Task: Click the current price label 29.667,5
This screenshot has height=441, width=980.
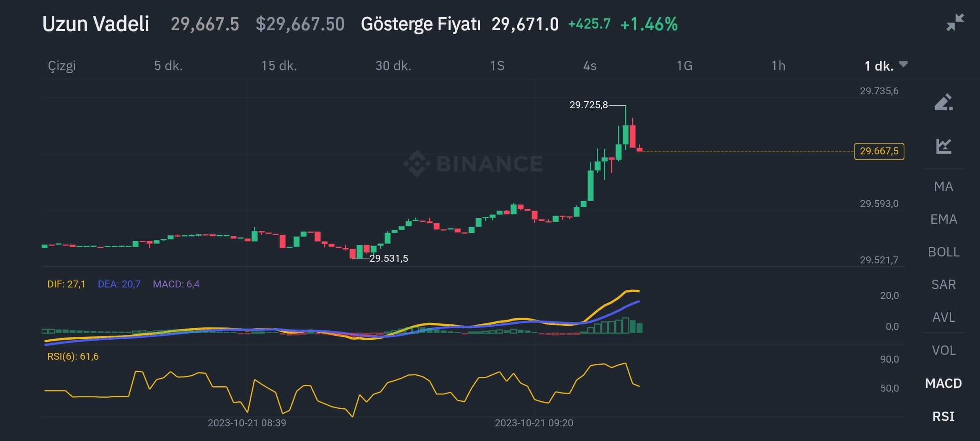Action: [x=879, y=151]
